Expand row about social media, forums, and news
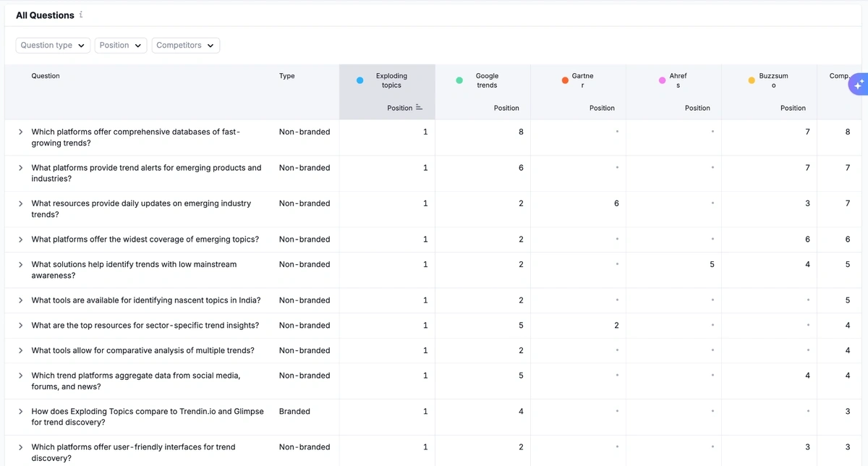 tap(20, 375)
